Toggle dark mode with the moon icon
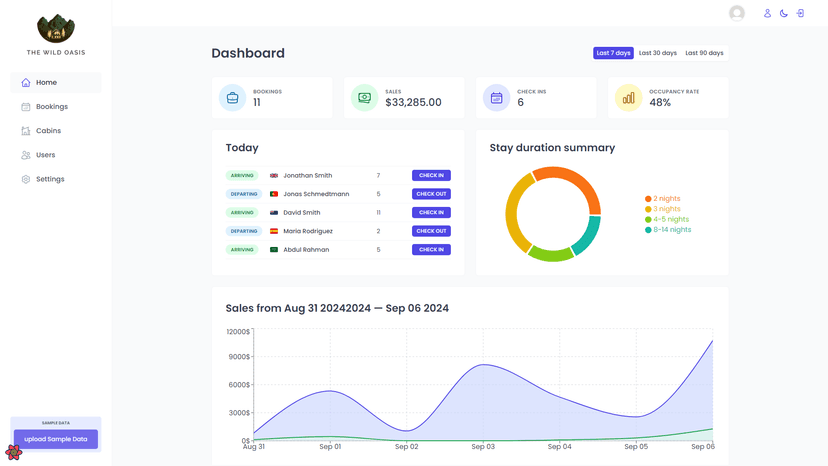 [x=784, y=14]
